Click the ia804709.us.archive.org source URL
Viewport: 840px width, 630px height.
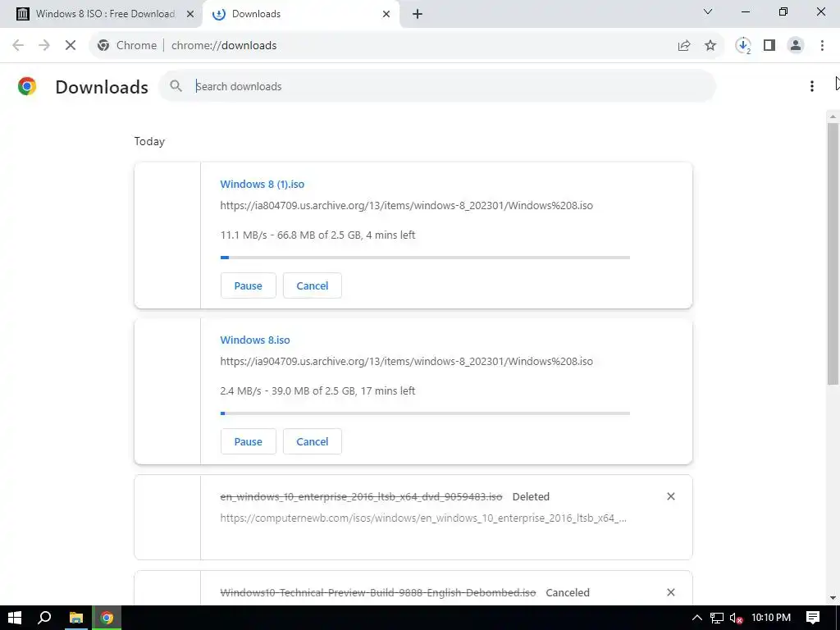click(407, 206)
